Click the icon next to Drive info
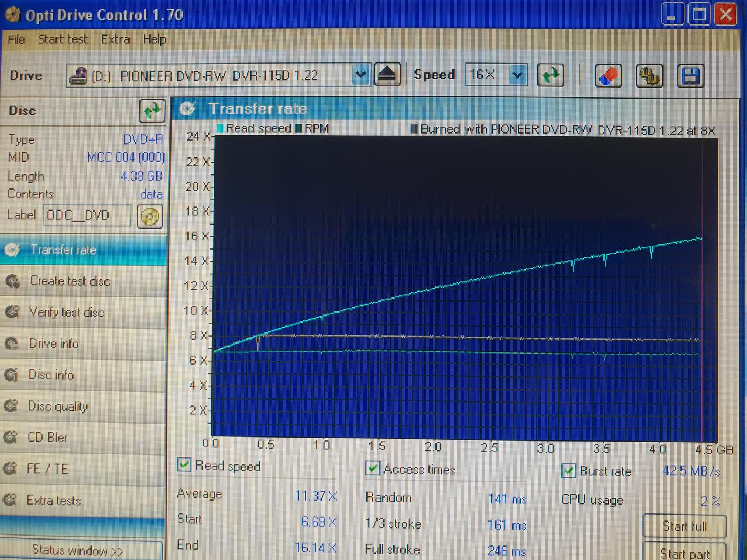Viewport: 747px width, 560px height. [12, 344]
